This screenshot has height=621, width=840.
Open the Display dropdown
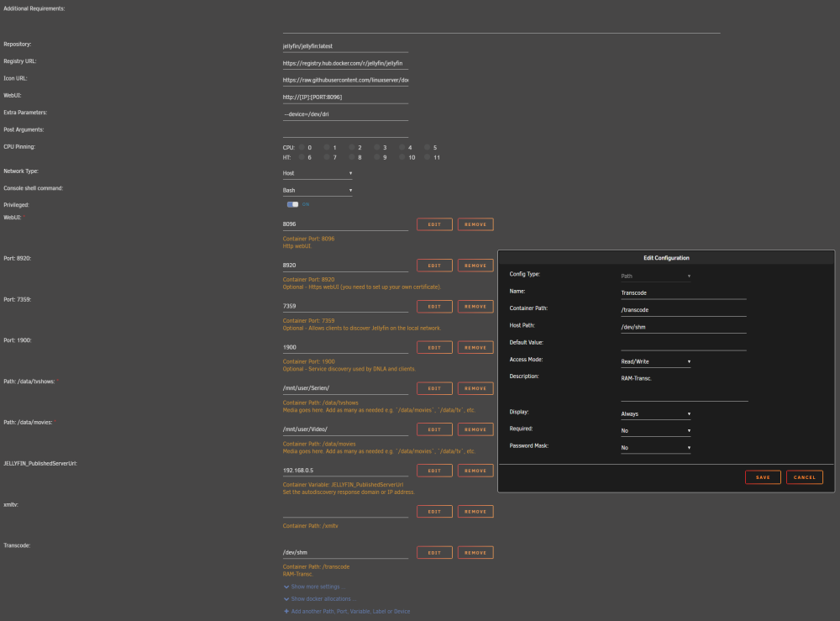pyautogui.click(x=656, y=413)
